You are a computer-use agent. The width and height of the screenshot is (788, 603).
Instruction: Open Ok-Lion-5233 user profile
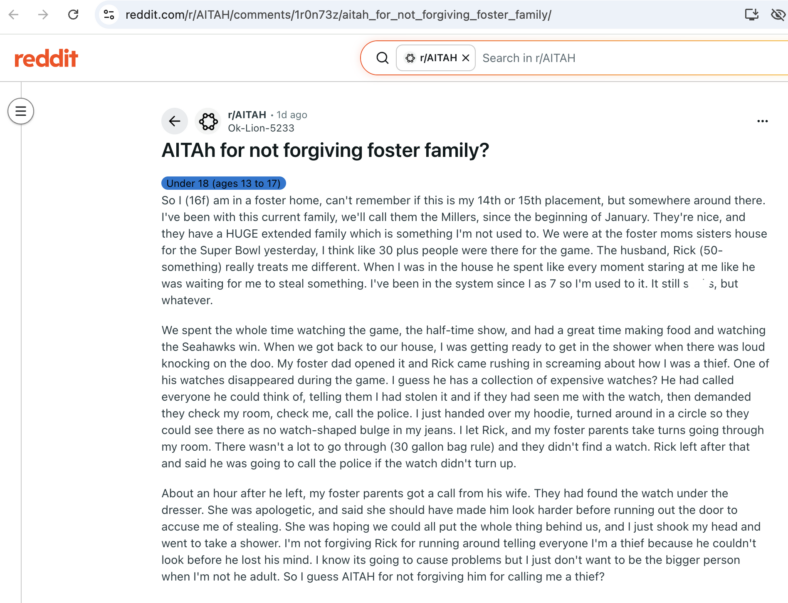[261, 128]
